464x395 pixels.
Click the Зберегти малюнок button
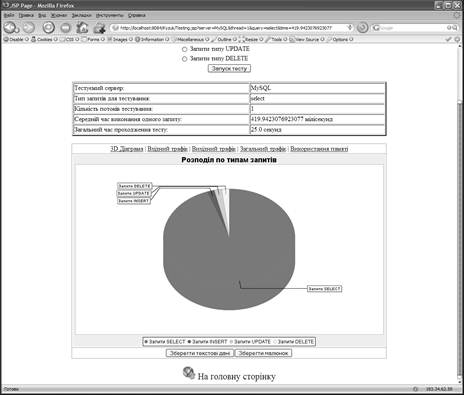[x=263, y=353]
